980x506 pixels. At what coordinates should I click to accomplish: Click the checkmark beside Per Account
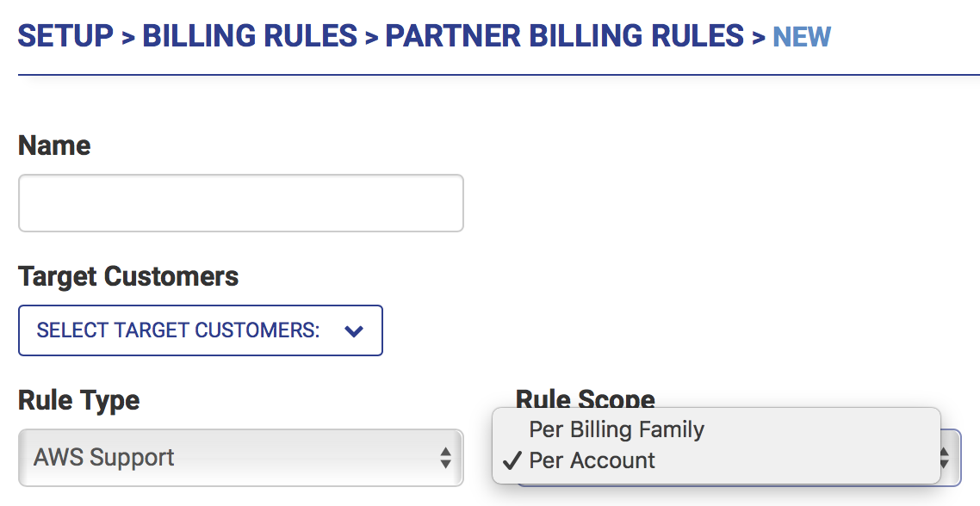(512, 460)
